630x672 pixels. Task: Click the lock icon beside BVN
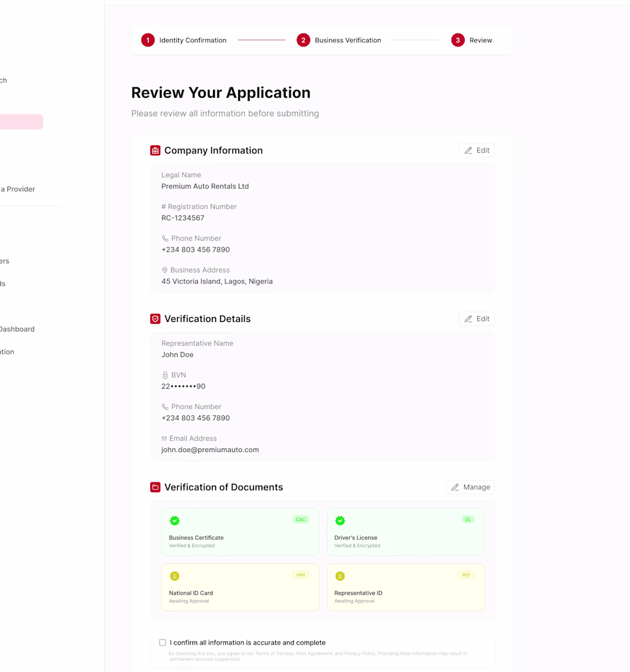[x=165, y=375]
